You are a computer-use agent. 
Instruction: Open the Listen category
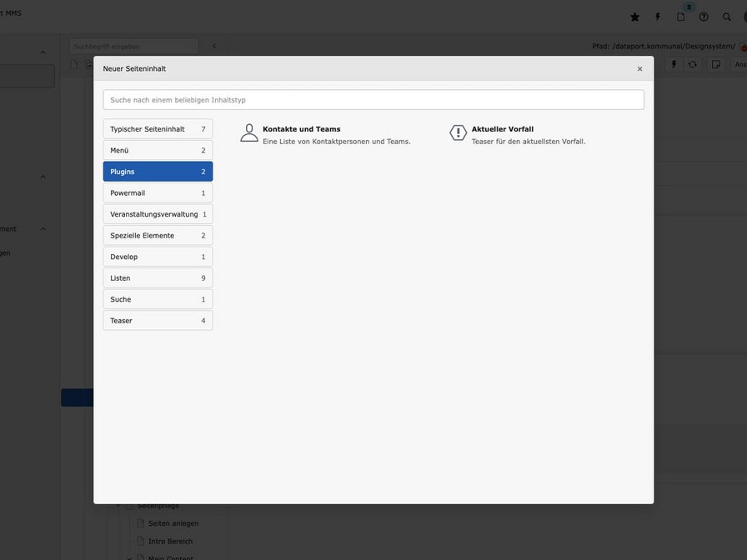click(x=158, y=278)
